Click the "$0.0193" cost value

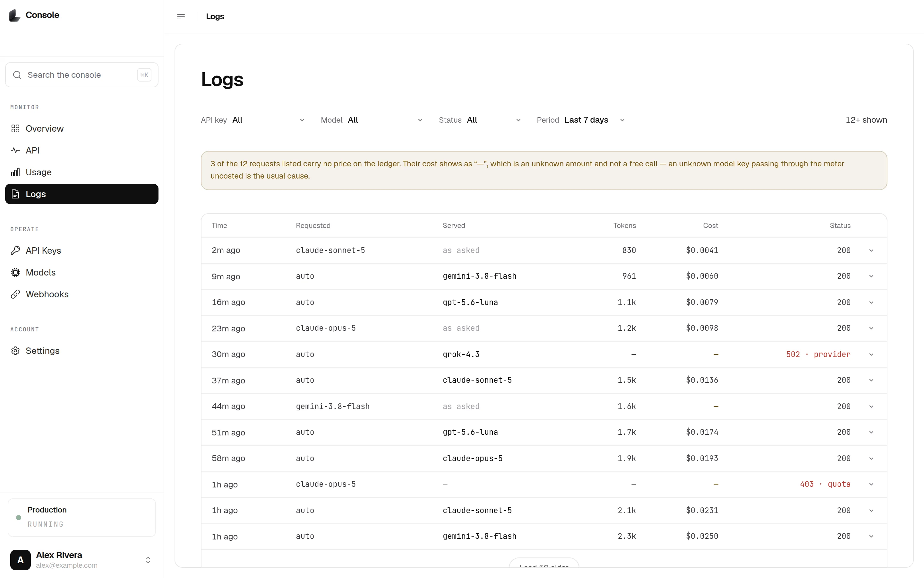702,458
